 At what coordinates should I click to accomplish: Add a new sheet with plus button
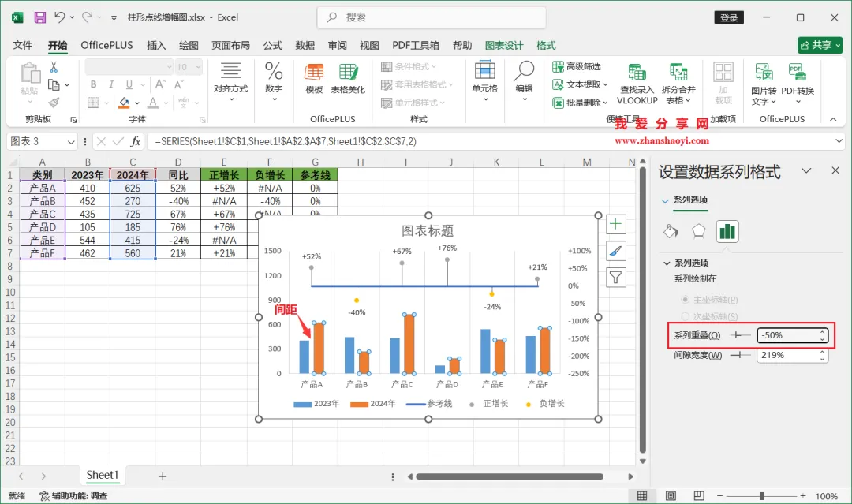point(163,476)
